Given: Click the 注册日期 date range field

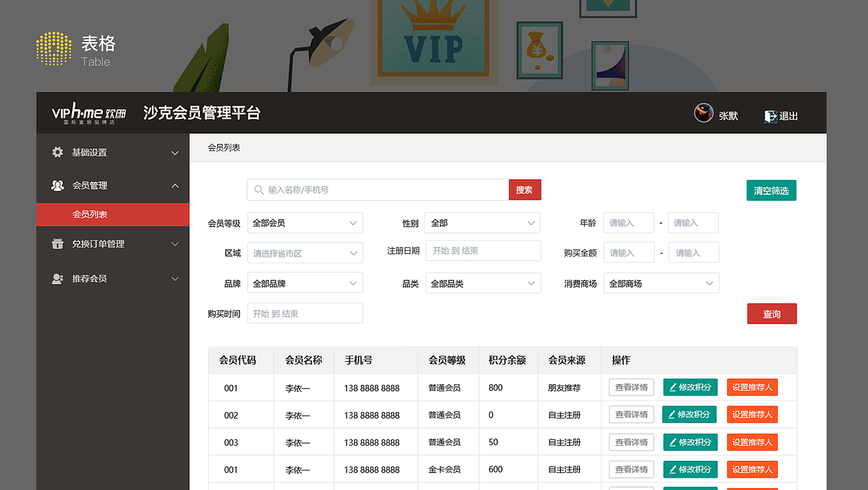Looking at the screenshot, I should click(483, 250).
